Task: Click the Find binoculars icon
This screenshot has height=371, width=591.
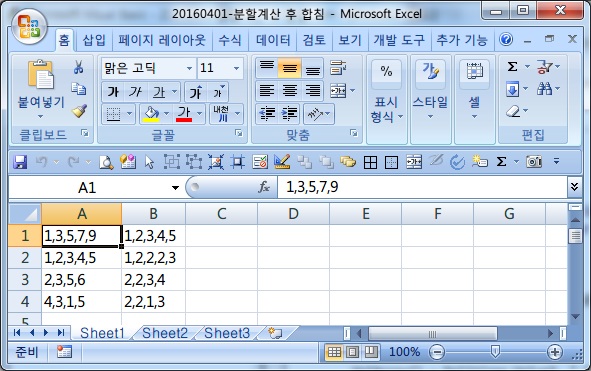Action: pos(545,89)
